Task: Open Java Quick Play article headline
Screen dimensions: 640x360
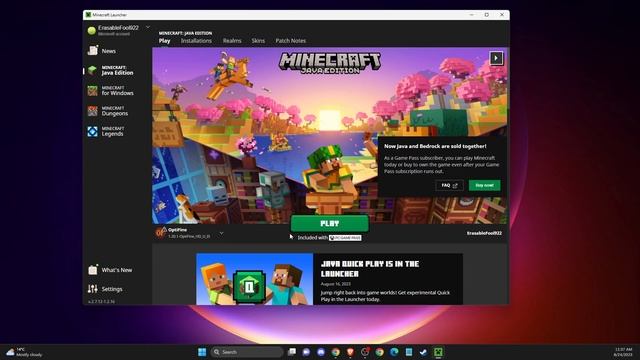Action: 370,269
